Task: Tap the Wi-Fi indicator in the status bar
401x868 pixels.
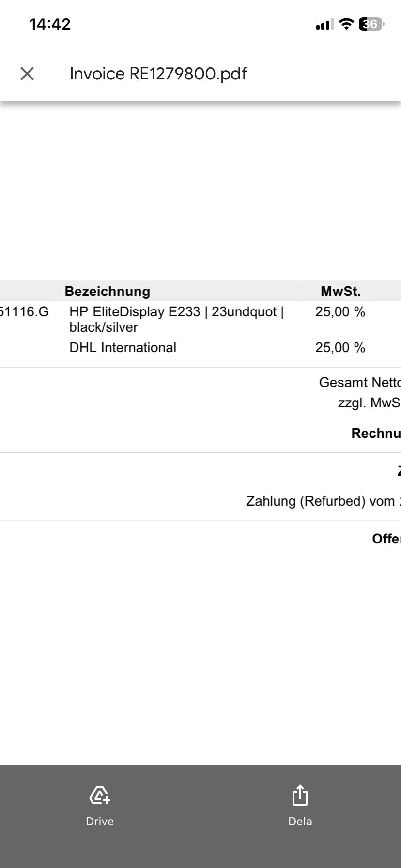Action: [x=345, y=24]
